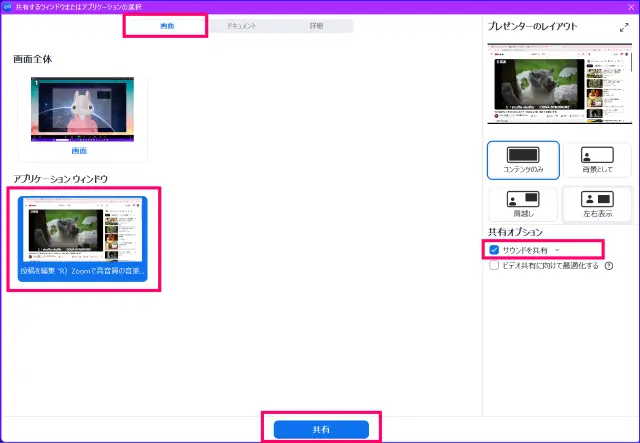The height and width of the screenshot is (443, 640).
Task: Expand the presenter layout preview
Action: (624, 28)
